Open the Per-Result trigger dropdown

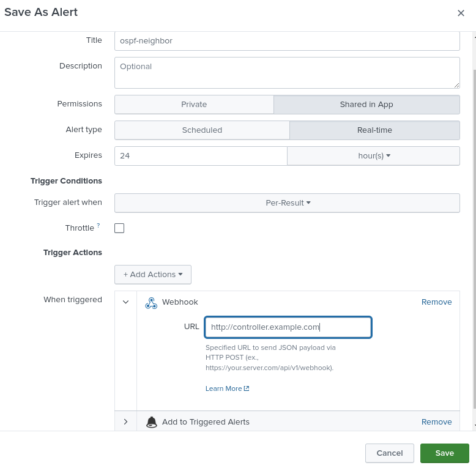(x=287, y=203)
